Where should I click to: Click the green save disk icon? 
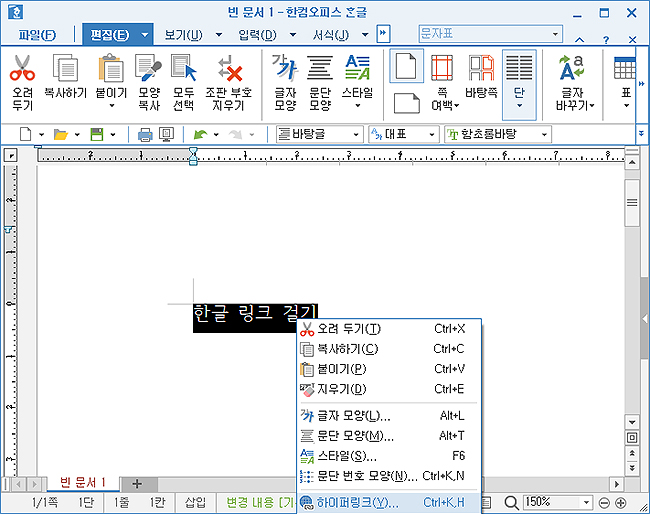tap(97, 134)
